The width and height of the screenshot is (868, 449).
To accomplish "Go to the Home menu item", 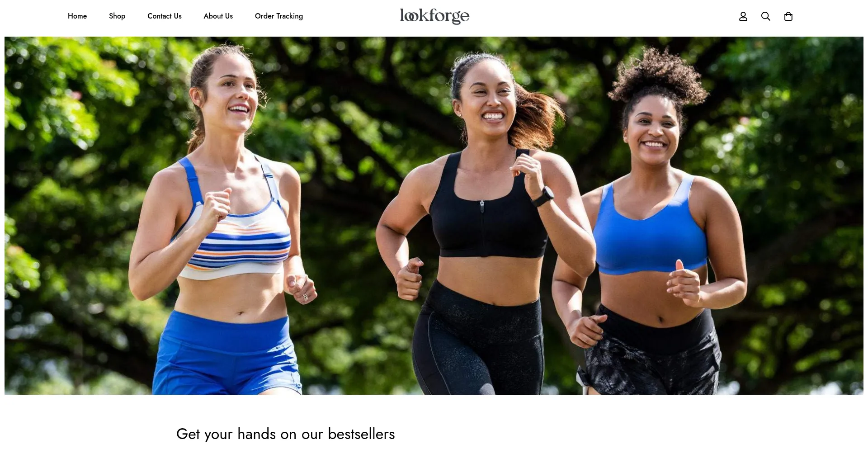I will [x=77, y=16].
